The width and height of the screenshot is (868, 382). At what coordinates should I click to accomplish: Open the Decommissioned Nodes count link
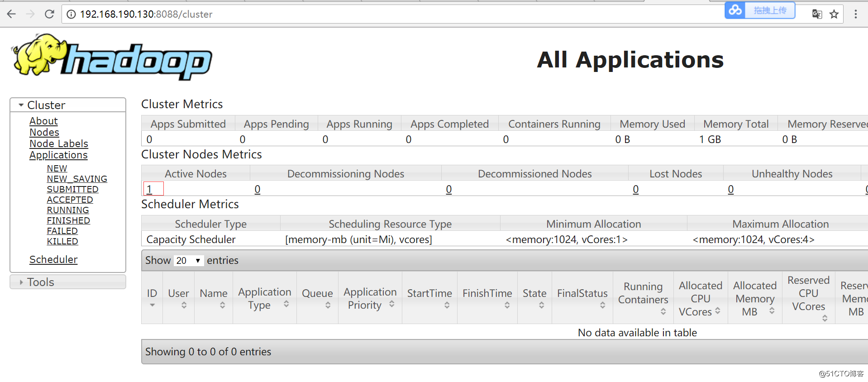point(449,189)
